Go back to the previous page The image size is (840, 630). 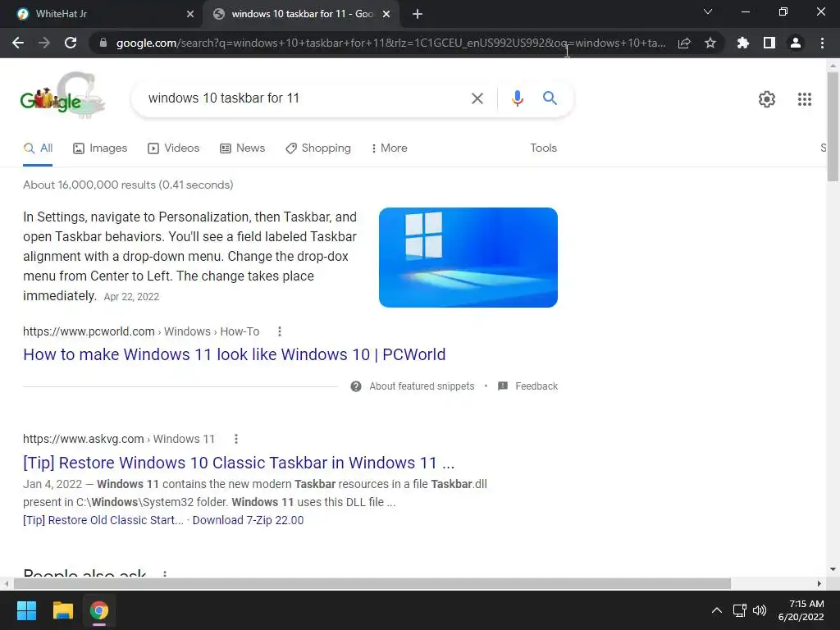click(18, 43)
